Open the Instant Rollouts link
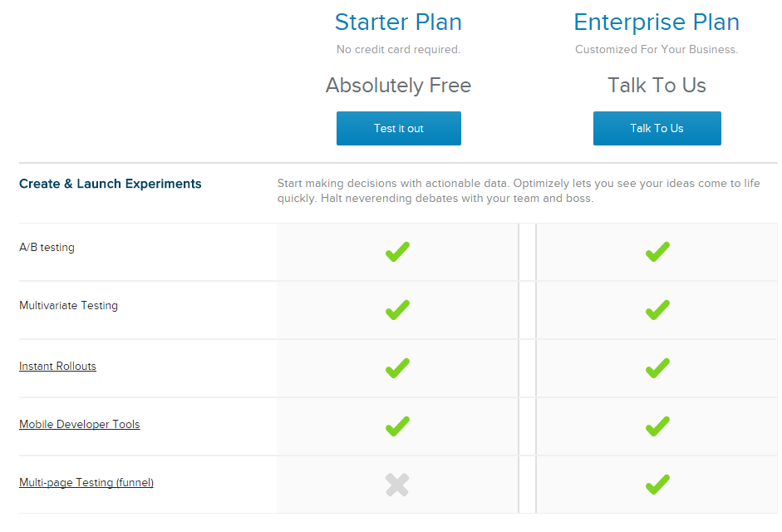Screen dimensions: 782x532 tap(57, 367)
